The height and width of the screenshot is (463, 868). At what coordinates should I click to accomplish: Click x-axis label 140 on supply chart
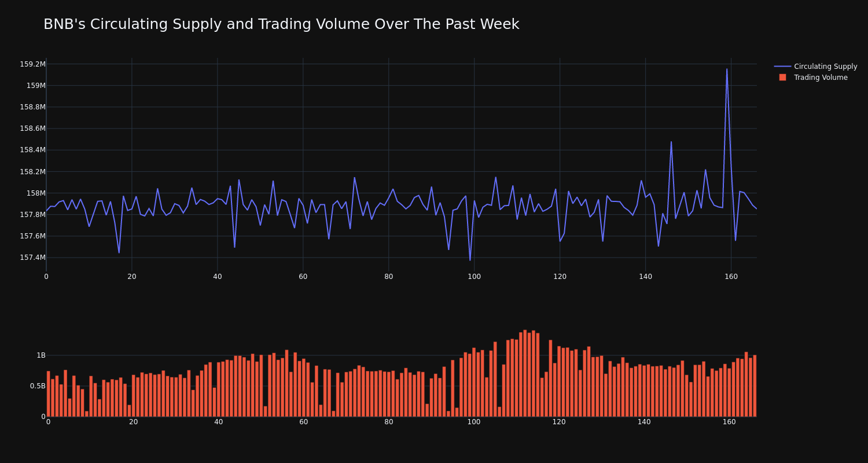pos(645,277)
